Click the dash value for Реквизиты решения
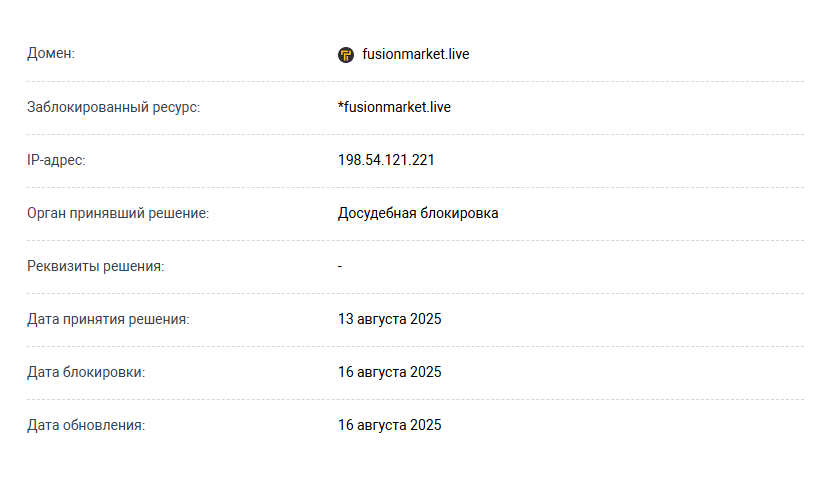Screen dimensions: 828x486 pos(340,266)
